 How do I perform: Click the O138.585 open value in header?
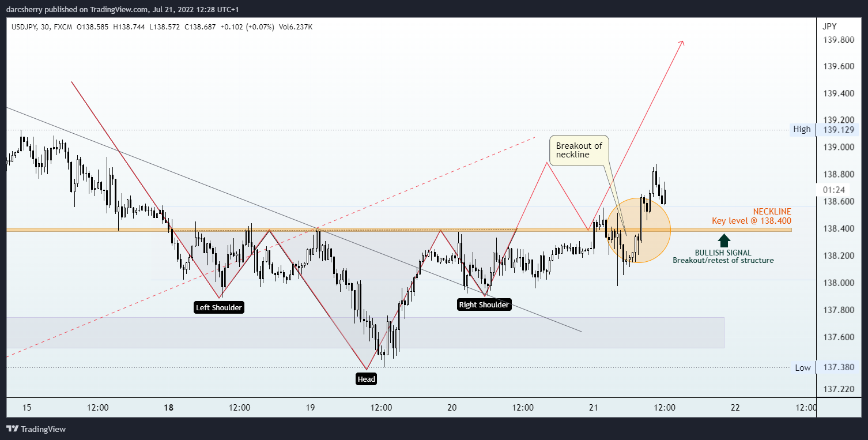(92, 26)
